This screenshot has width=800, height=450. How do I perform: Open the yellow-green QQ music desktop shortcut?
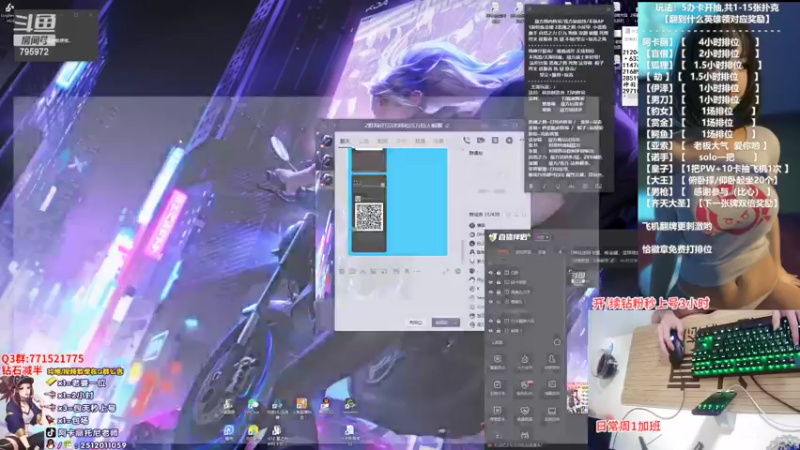253,432
